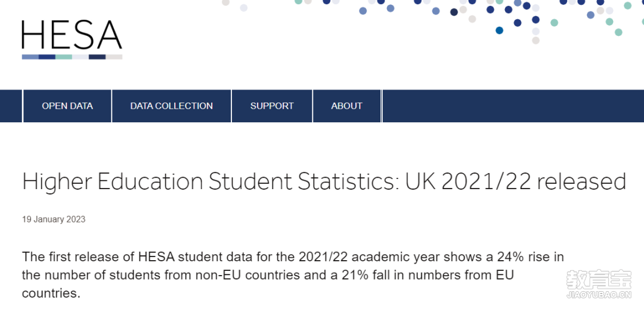Screen dimensions: 644x312
Task: Click the narrow navy block left of OPEN DATA
Action: coord(11,106)
